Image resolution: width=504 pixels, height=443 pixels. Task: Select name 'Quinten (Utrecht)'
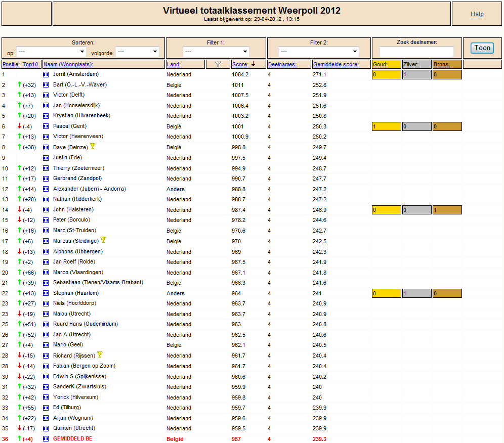point(74,428)
